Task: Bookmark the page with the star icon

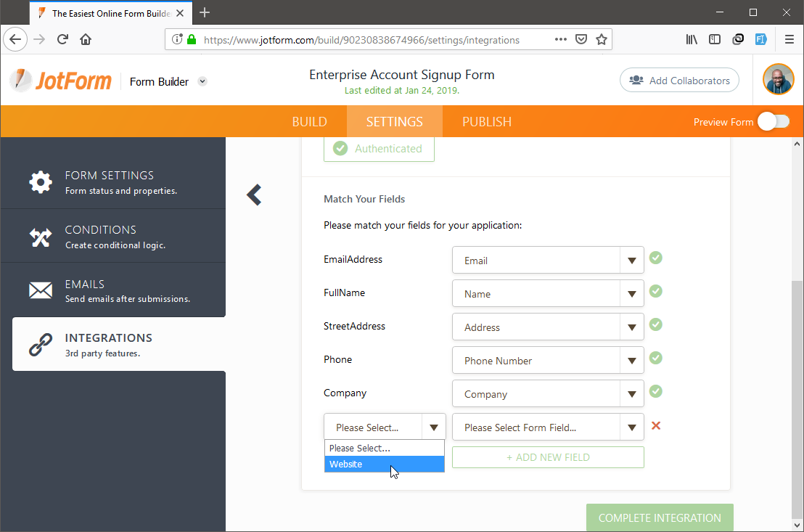Action: (602, 38)
